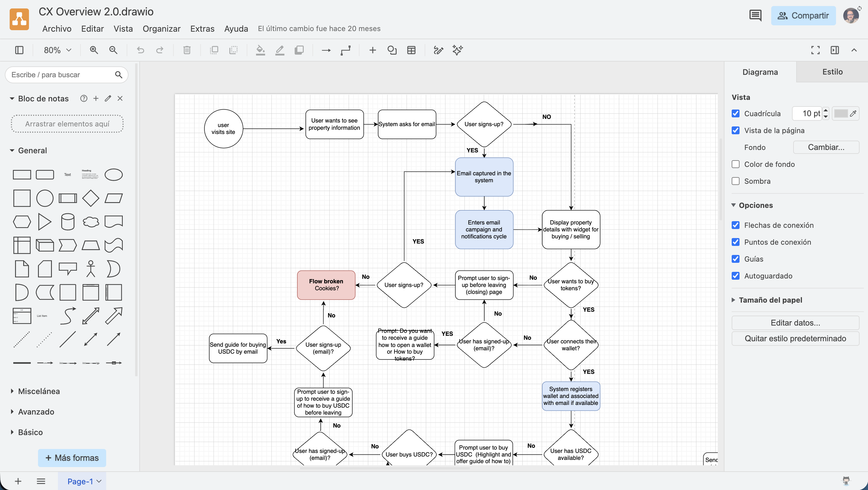Select the diamond shape in General
The width and height of the screenshot is (868, 490).
pos(91,198)
